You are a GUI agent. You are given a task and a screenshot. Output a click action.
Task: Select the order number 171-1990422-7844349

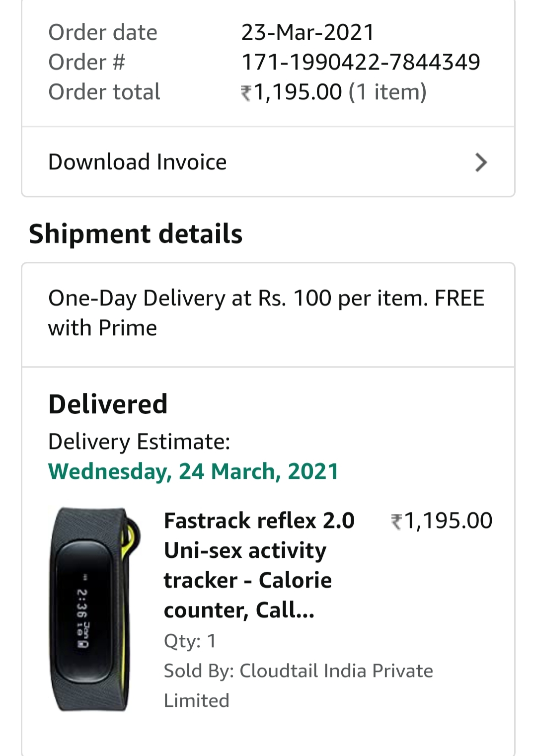pyautogui.click(x=361, y=63)
